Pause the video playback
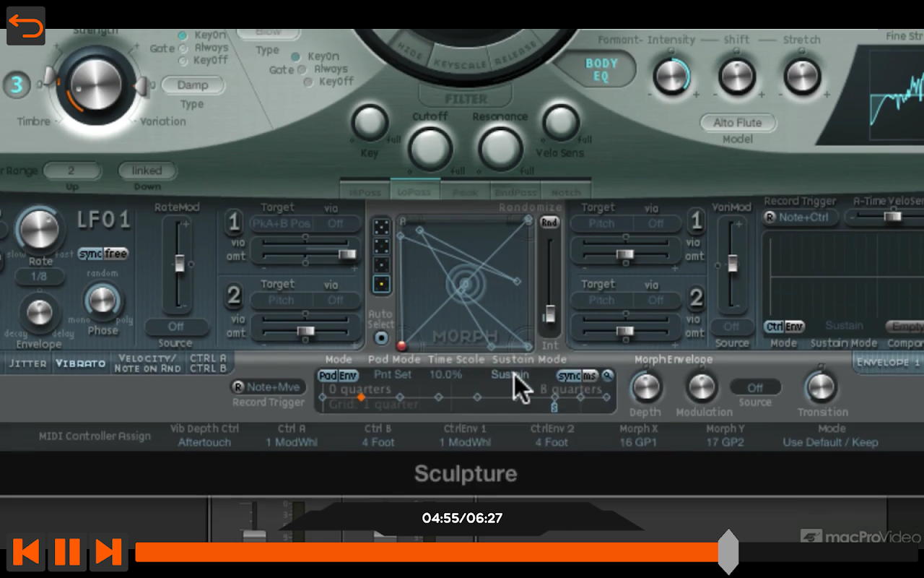 (67, 553)
